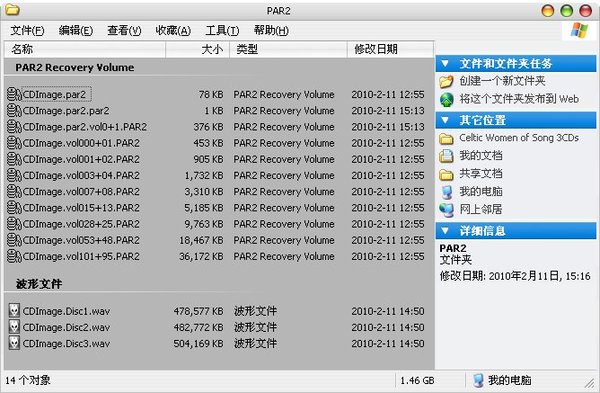Click icon of CDImage.vol003+04.PAR2
The height and width of the screenshot is (393, 600).
[14, 175]
